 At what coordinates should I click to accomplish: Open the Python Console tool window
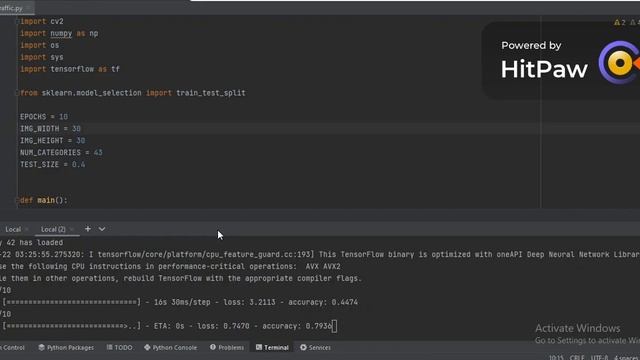171,348
